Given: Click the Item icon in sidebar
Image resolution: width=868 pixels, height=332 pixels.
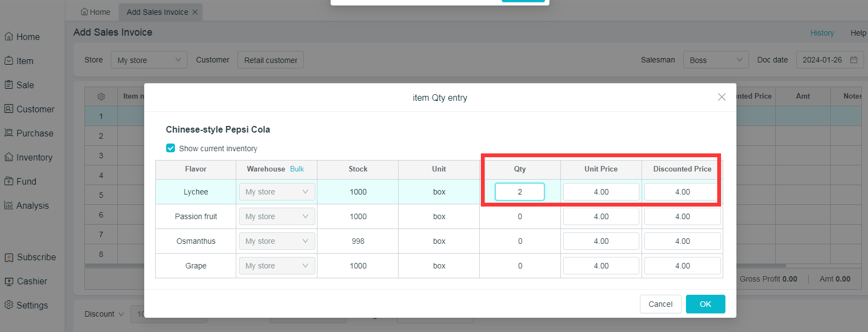Looking at the screenshot, I should tap(9, 61).
